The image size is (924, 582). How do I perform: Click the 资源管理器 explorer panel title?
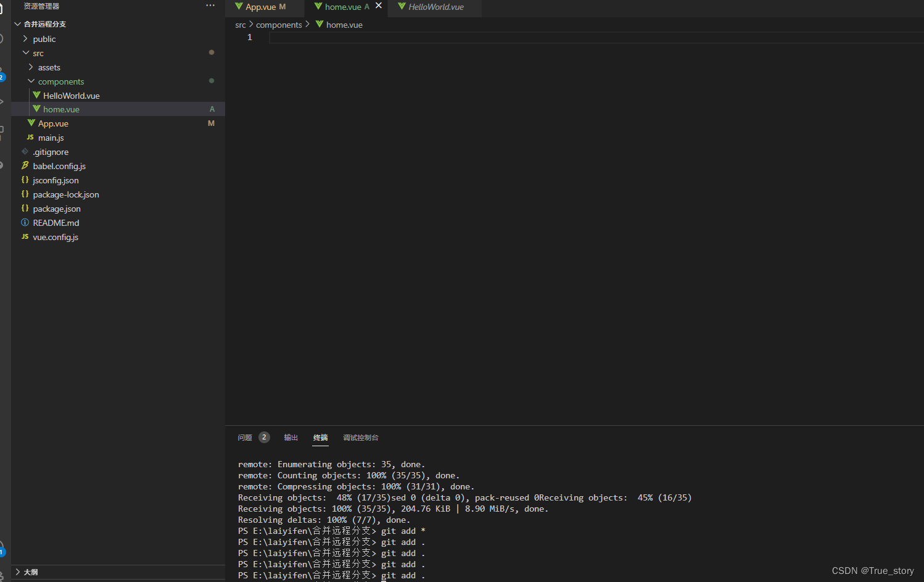click(41, 6)
